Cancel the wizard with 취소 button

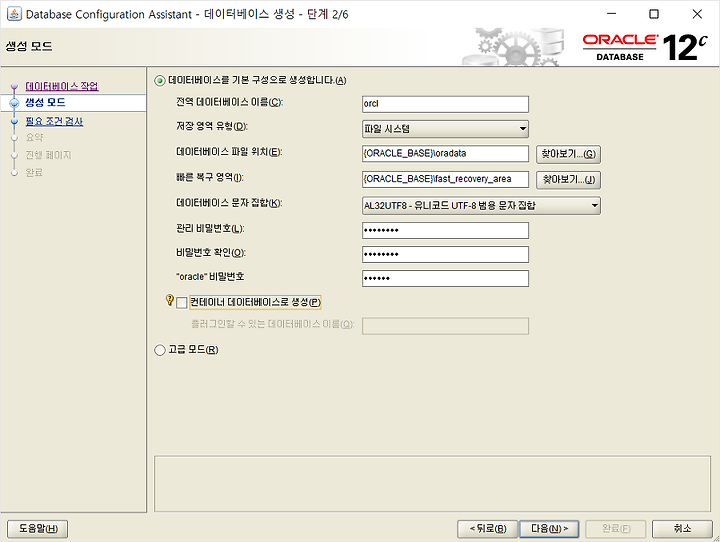click(x=682, y=529)
